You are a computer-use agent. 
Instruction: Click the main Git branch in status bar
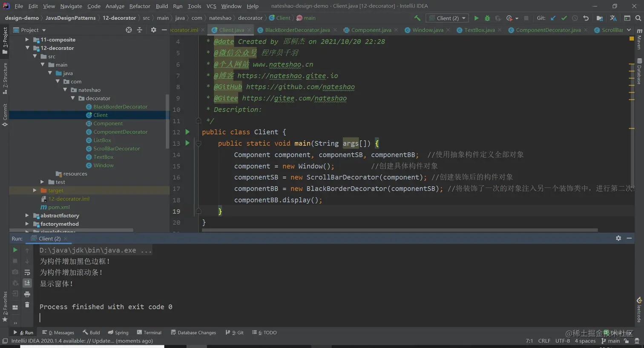[x=610, y=341]
